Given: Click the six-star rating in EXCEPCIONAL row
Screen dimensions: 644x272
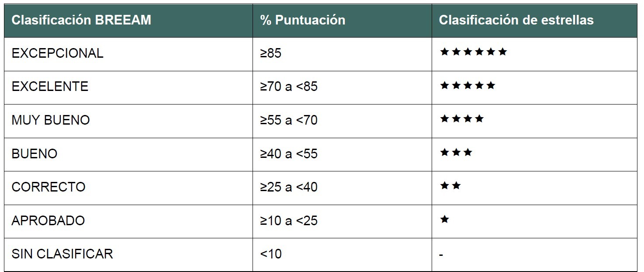Looking at the screenshot, I should pyautogui.click(x=474, y=52).
